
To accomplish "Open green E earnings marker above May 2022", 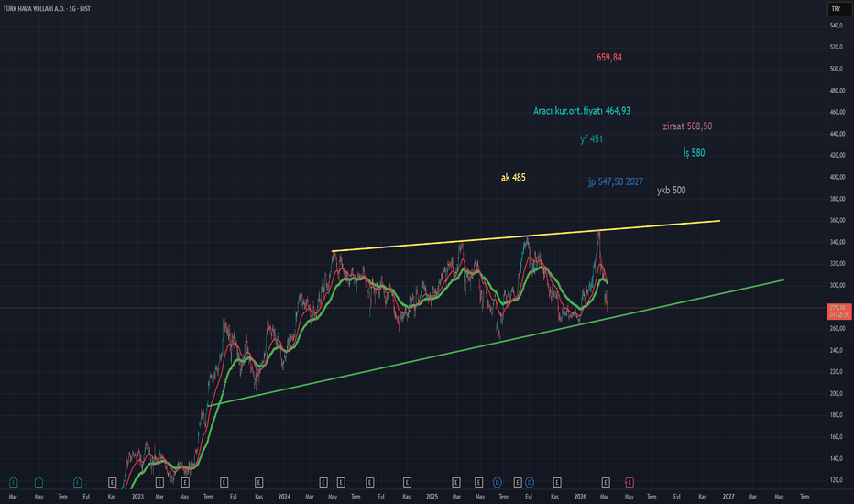I will [38, 482].
